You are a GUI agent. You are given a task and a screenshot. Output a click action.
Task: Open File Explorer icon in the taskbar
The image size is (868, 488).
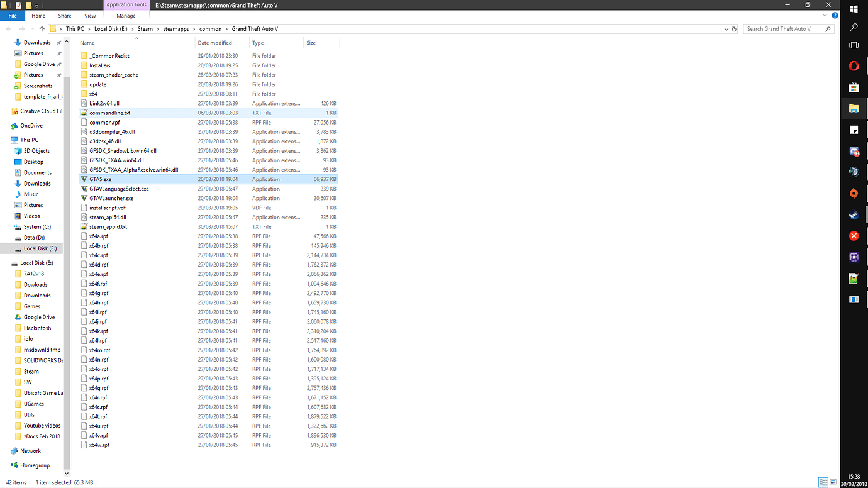point(854,108)
